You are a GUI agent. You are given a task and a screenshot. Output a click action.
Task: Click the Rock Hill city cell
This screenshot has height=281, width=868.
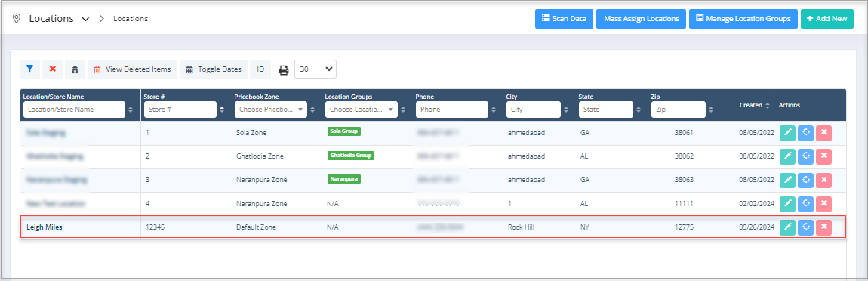pyautogui.click(x=521, y=227)
